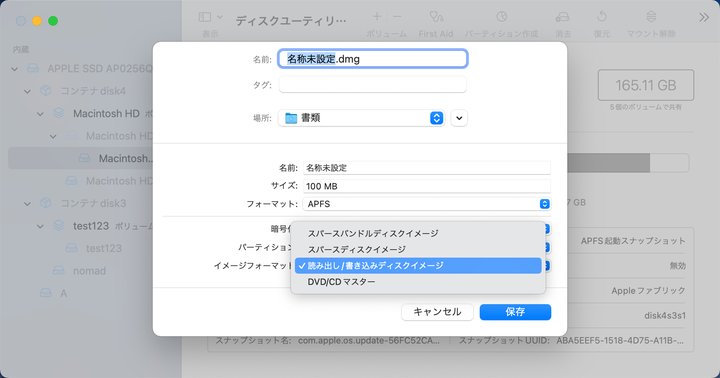Click the Apple ファブリック connection value

tap(648, 291)
